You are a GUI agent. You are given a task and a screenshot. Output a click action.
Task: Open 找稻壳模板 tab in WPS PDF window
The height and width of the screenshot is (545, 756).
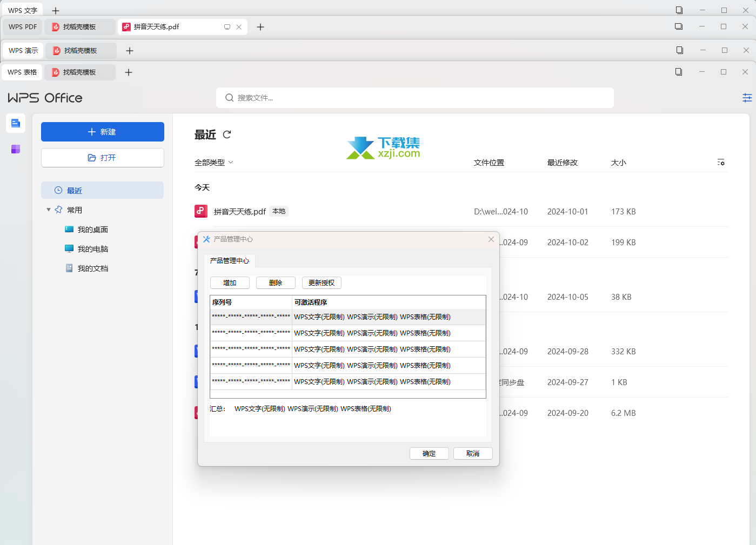click(x=80, y=26)
